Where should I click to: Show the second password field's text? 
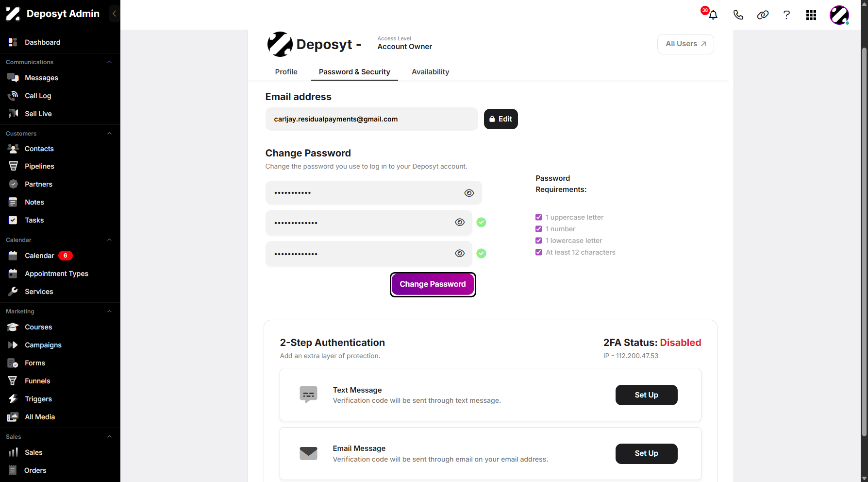tap(460, 222)
